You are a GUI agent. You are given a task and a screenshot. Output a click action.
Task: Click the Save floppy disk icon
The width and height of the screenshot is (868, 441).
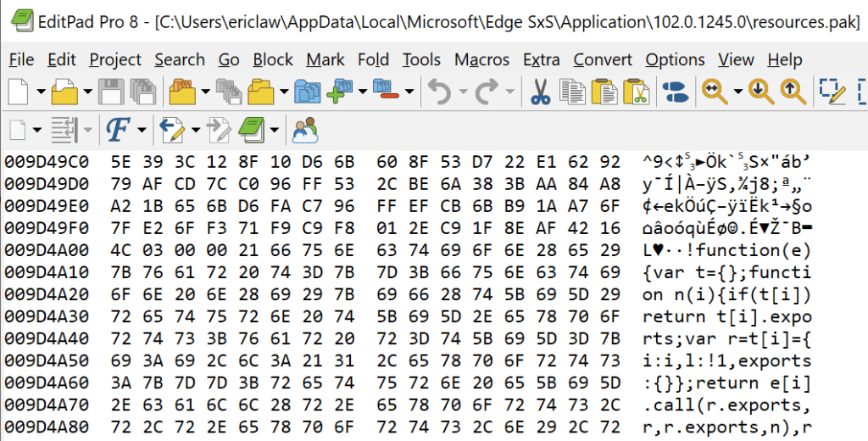point(111,91)
